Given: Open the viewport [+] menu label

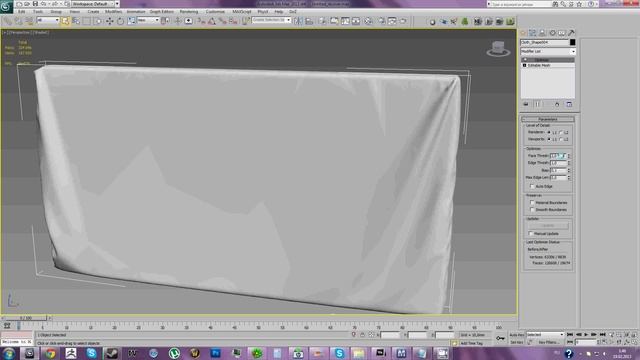Looking at the screenshot, I should 4,32.
